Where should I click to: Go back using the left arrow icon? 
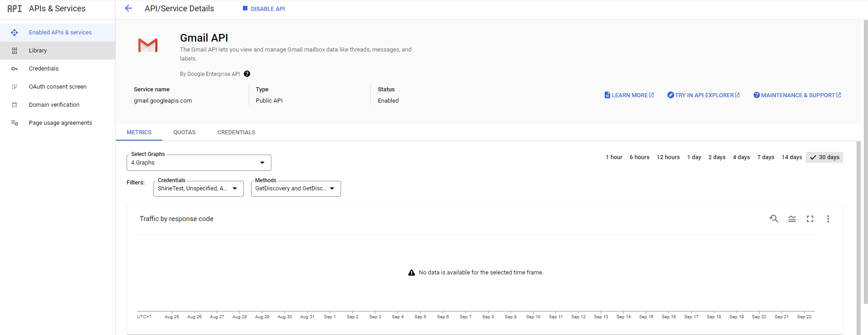[128, 8]
